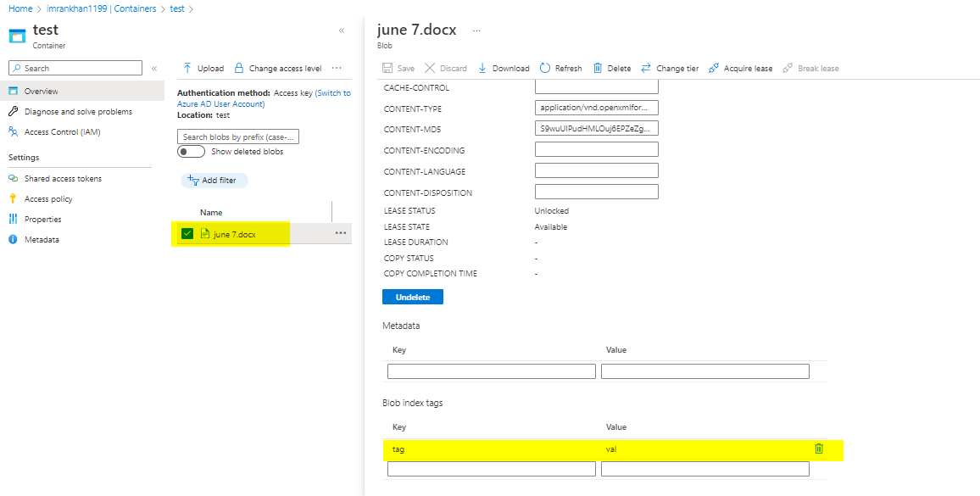Click the Delete trash icon in toolbar
Screen dimensions: 980x496
pyautogui.click(x=598, y=68)
